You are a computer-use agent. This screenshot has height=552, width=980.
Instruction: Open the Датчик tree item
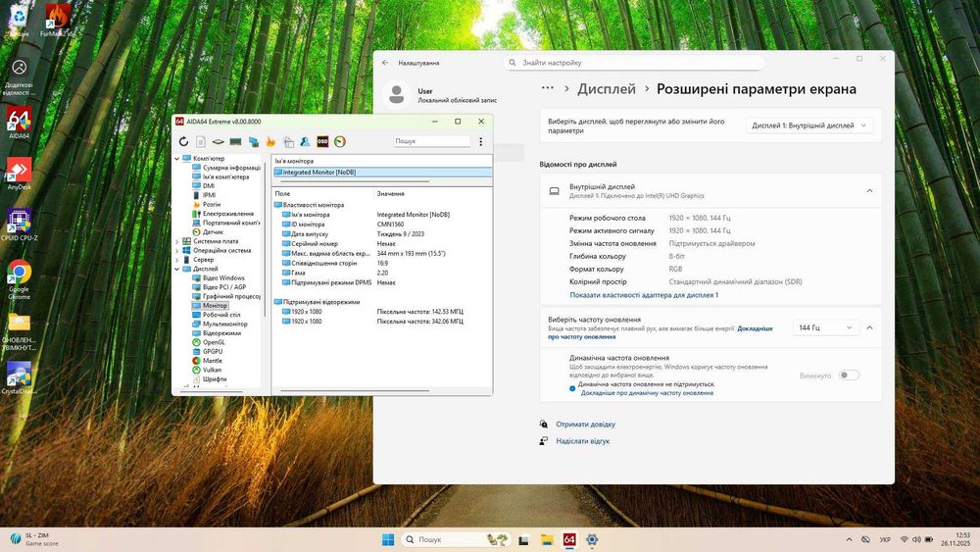(x=208, y=232)
